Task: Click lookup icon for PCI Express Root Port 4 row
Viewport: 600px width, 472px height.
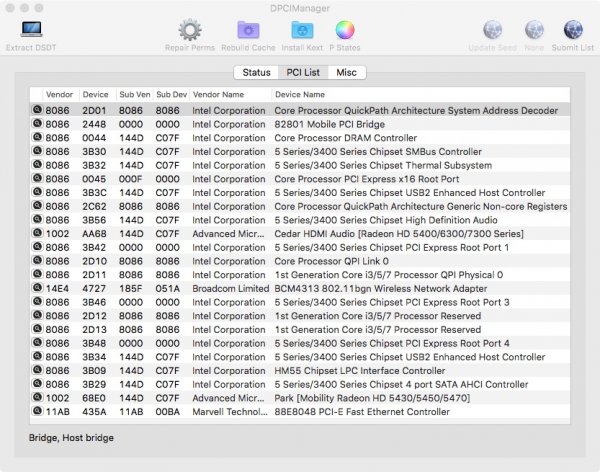Action: [x=37, y=343]
